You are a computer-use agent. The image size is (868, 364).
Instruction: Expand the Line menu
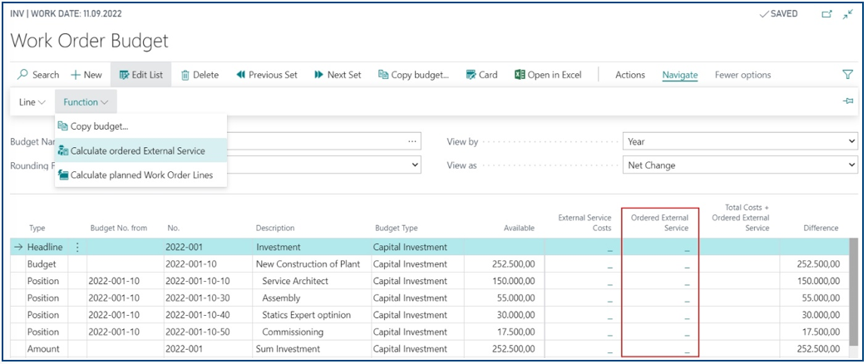pyautogui.click(x=32, y=102)
